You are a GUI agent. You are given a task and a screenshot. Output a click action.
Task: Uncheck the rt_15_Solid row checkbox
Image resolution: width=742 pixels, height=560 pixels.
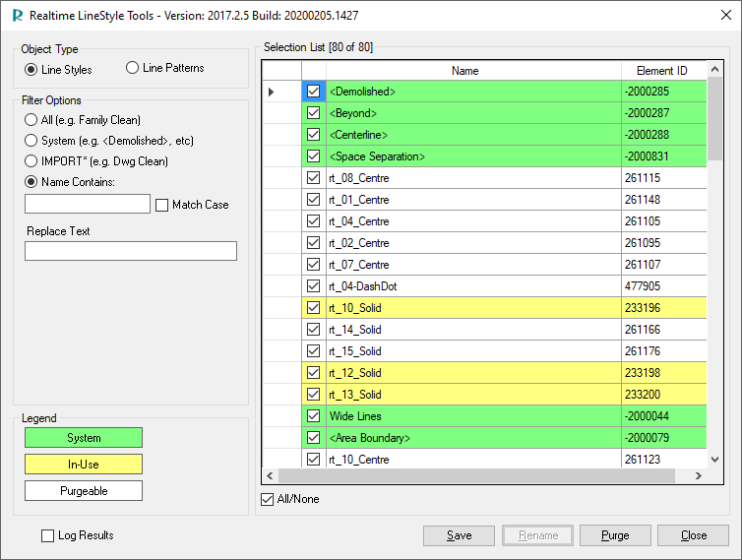313,350
